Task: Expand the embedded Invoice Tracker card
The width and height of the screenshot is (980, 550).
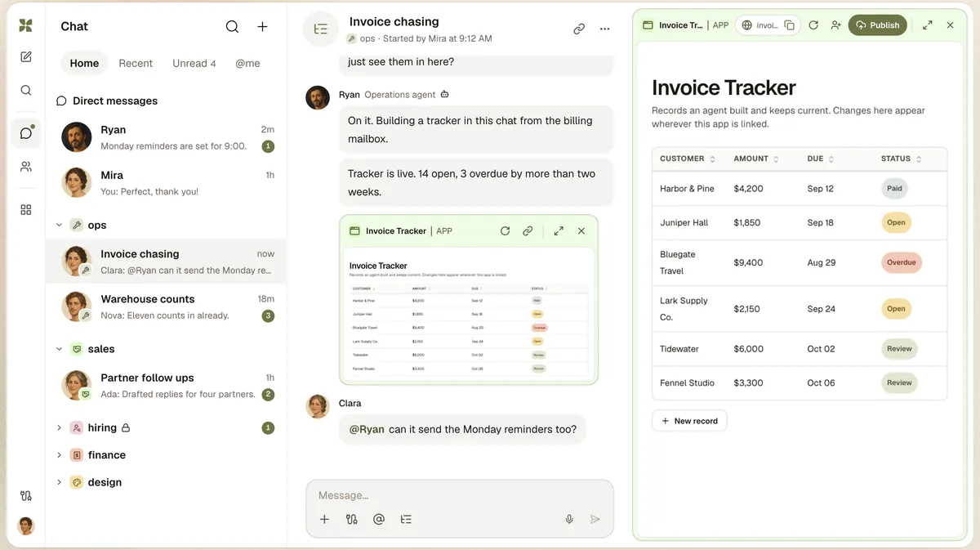Action: 559,231
